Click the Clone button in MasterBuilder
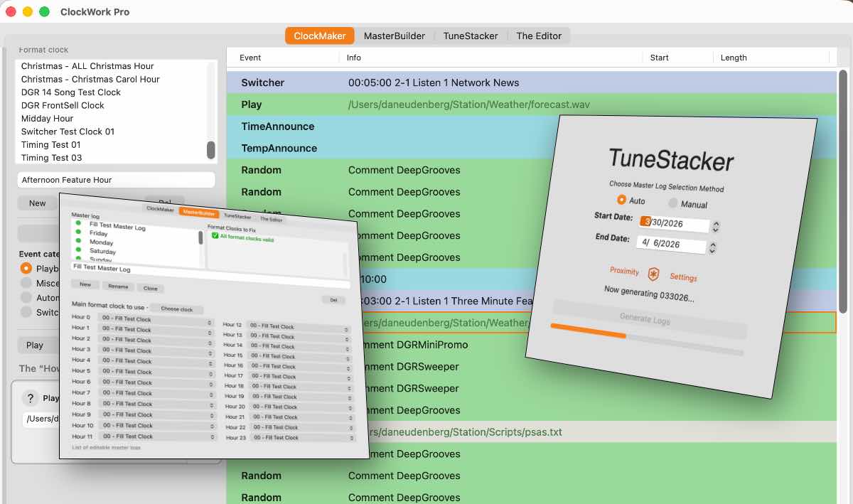This screenshot has height=504, width=853. click(151, 288)
